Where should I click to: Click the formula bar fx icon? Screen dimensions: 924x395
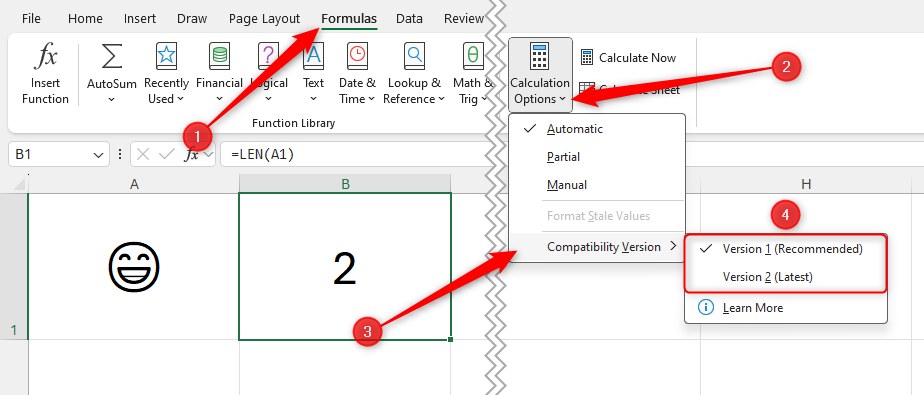(x=192, y=154)
